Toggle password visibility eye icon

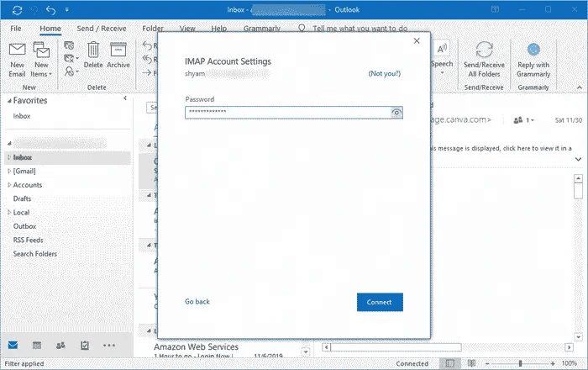click(x=396, y=112)
